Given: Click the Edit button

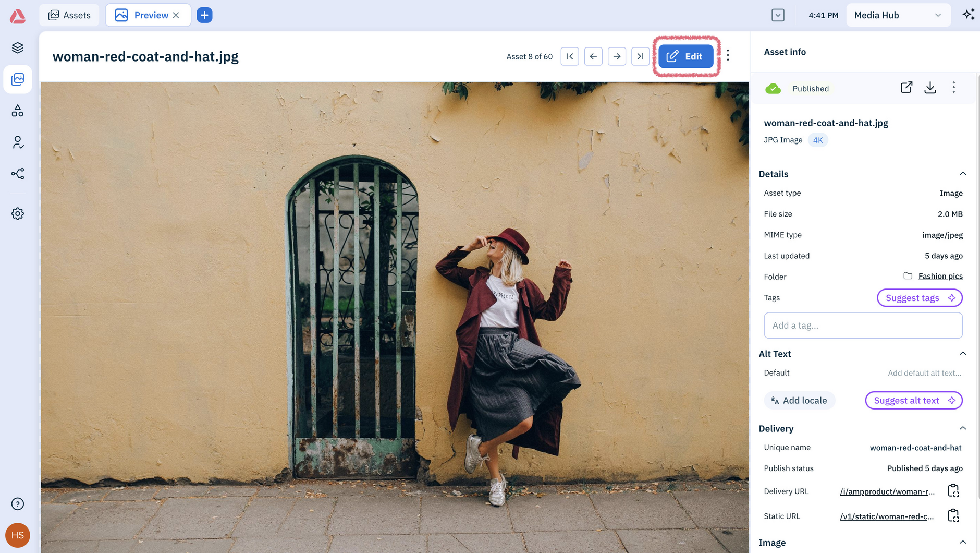Looking at the screenshot, I should pyautogui.click(x=685, y=56).
